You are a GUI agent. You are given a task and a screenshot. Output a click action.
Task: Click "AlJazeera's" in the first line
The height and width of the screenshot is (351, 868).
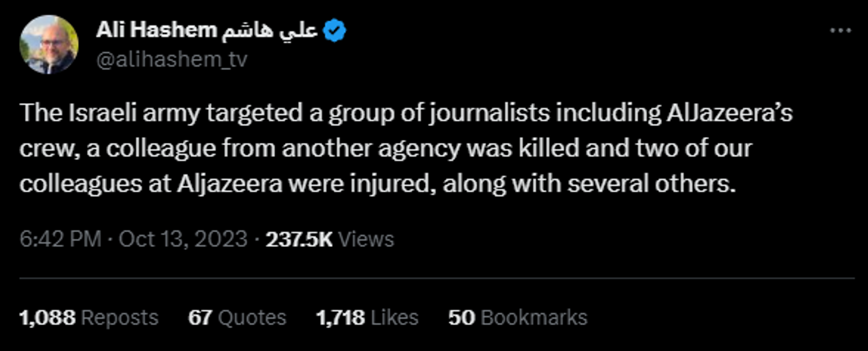(730, 113)
